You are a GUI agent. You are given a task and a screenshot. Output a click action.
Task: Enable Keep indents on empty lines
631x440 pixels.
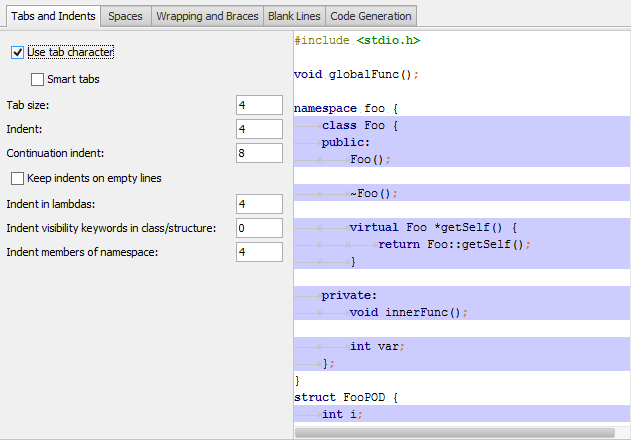point(17,178)
